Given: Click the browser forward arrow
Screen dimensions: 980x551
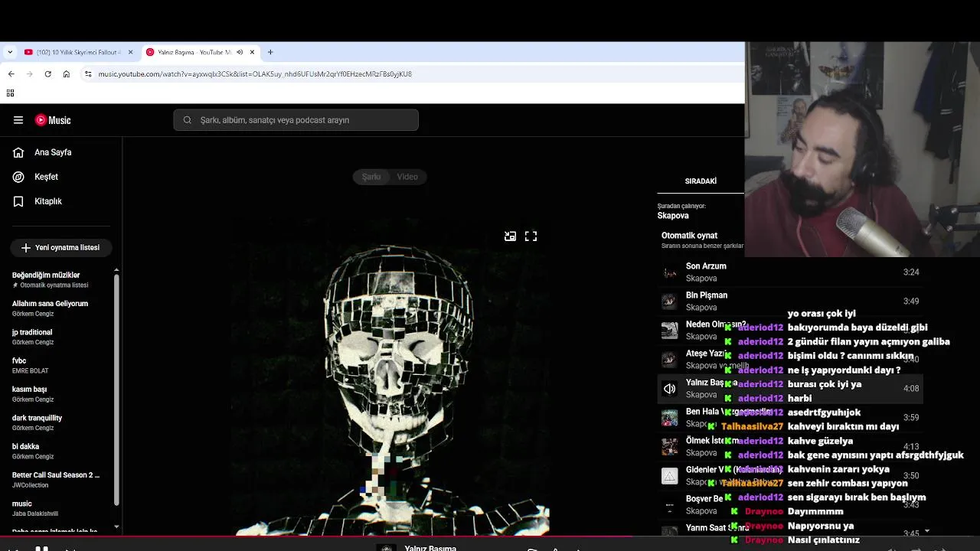Looking at the screenshot, I should click(29, 74).
